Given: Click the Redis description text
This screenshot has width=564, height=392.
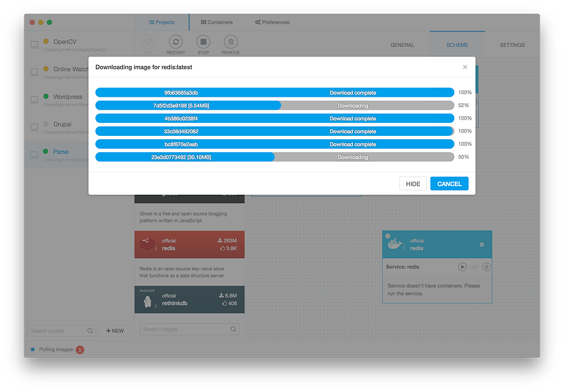Looking at the screenshot, I should point(182,272).
